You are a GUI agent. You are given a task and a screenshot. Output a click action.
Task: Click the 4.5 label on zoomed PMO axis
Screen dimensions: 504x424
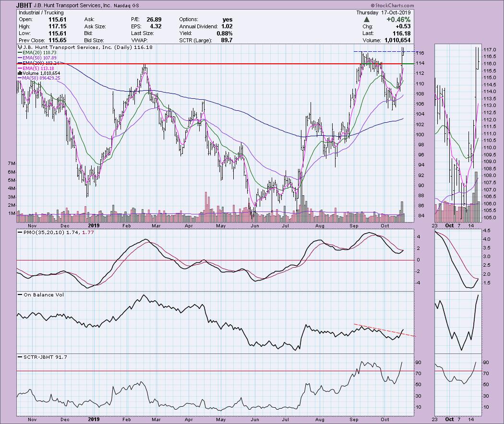487,230
